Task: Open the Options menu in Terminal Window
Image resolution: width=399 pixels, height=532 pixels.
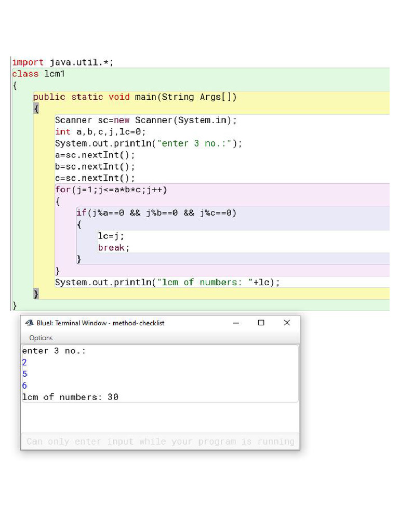Action: pyautogui.click(x=41, y=338)
